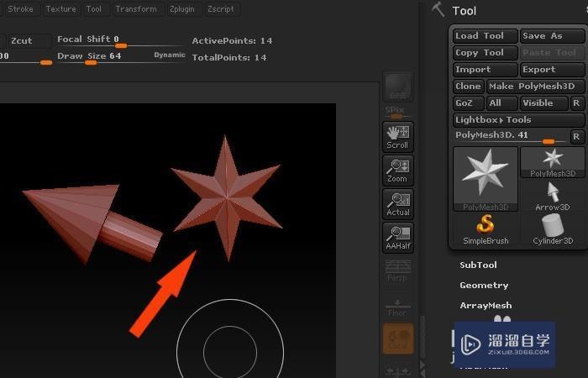
Task: Click the Copy Tool button
Action: (486, 53)
